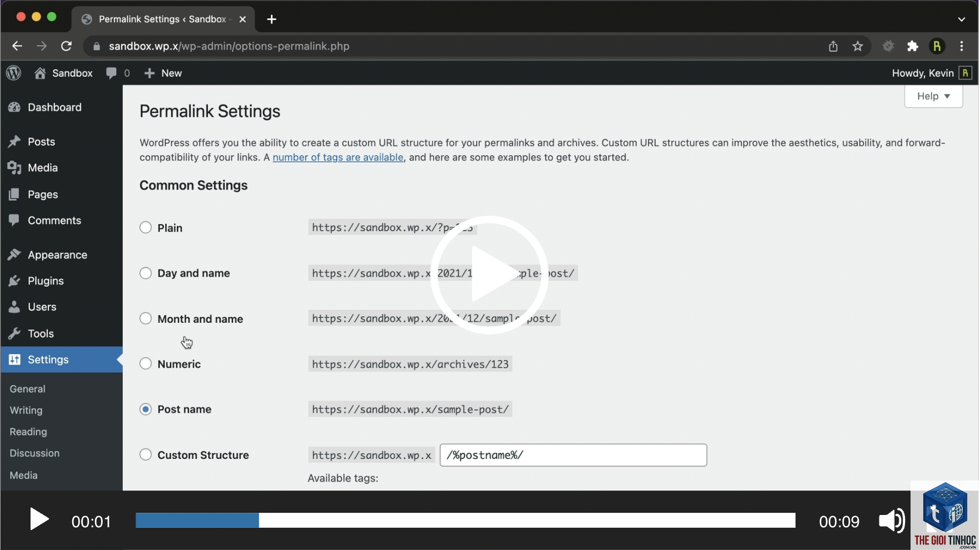This screenshot has width=980, height=550.
Task: Click the Tools wrench icon
Action: pyautogui.click(x=14, y=333)
